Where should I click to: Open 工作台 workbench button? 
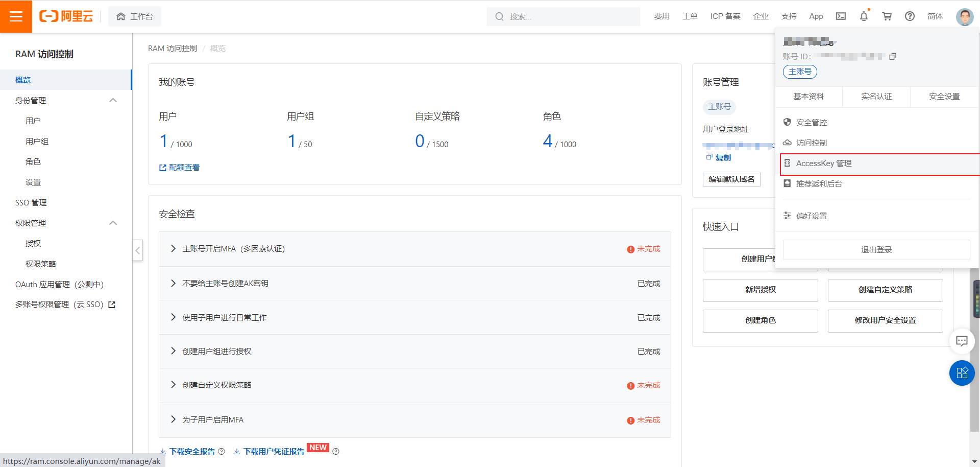click(x=135, y=16)
